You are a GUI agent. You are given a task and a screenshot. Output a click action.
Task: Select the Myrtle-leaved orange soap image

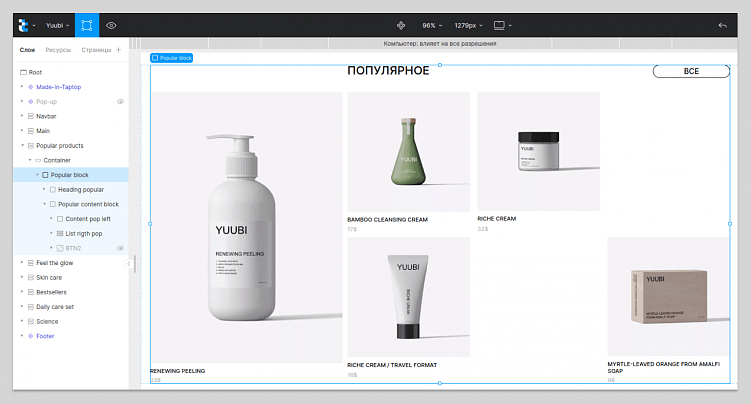(668, 296)
